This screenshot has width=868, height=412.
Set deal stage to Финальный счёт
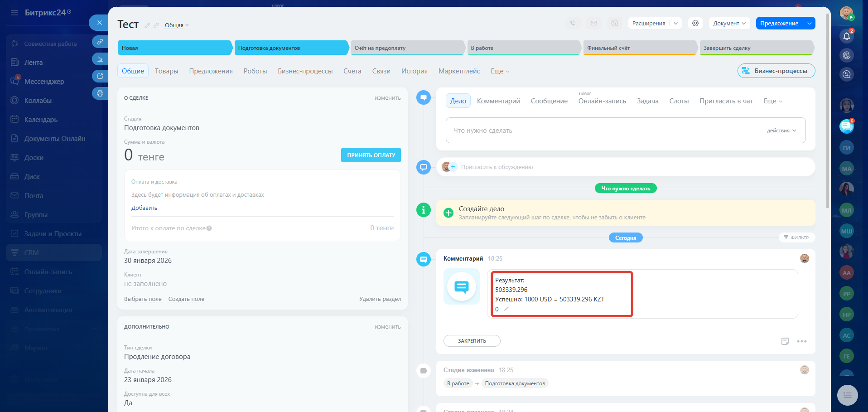[639, 48]
